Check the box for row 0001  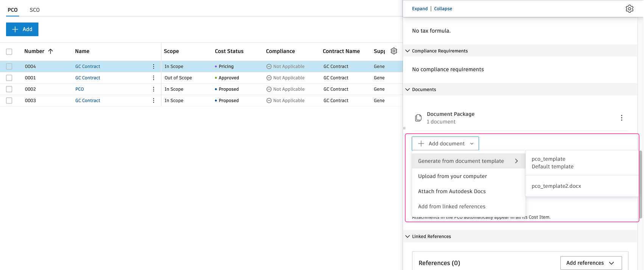coord(9,78)
